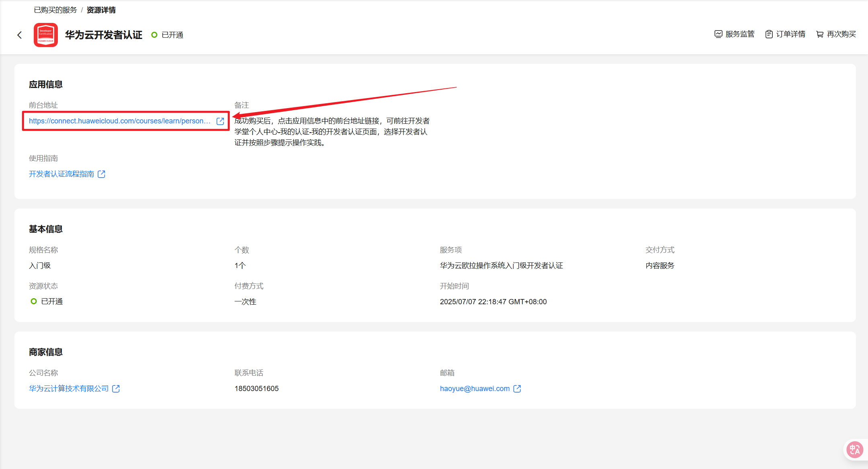868x469 pixels.
Task: Open 开发者认证流程指南 guide link
Action: 61,174
